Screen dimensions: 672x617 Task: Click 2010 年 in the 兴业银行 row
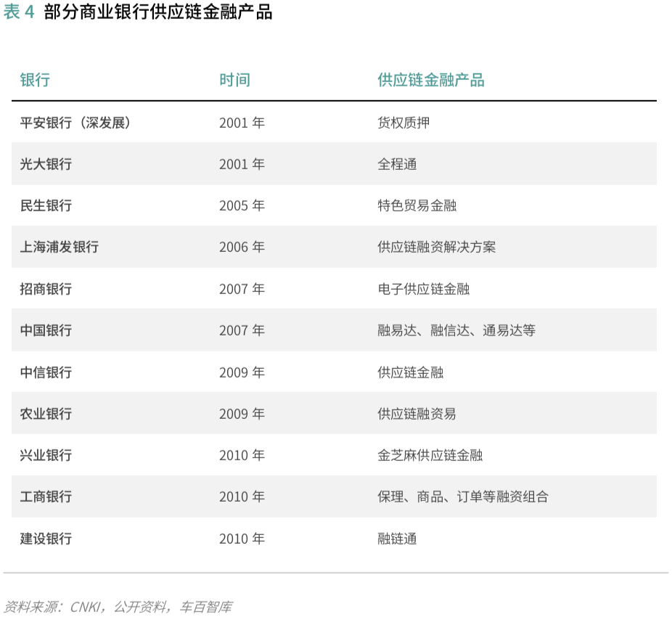242,455
